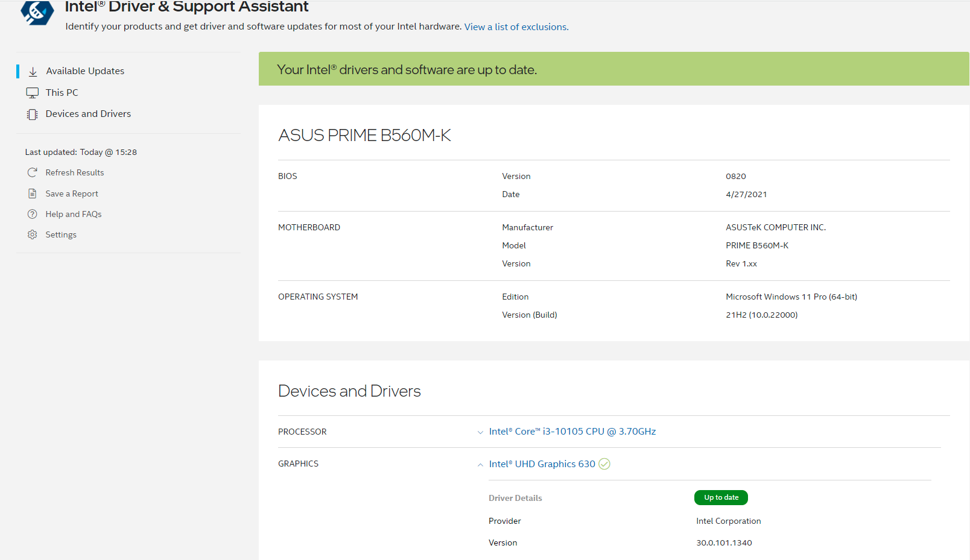Click the OPERATING SYSTEM row label

[318, 297]
